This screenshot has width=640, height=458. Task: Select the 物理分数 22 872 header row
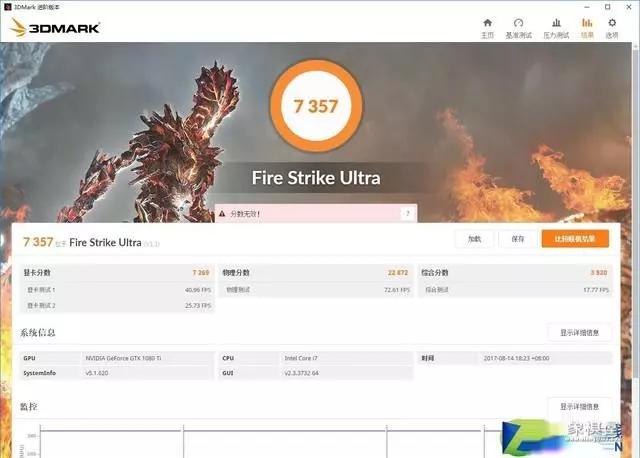click(x=316, y=272)
